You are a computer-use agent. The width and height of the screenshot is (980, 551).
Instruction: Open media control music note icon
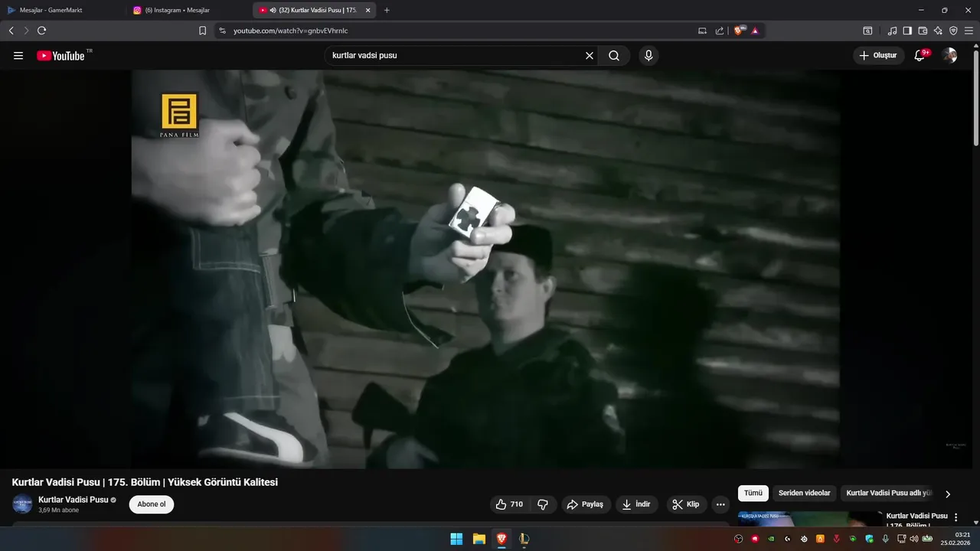click(892, 31)
